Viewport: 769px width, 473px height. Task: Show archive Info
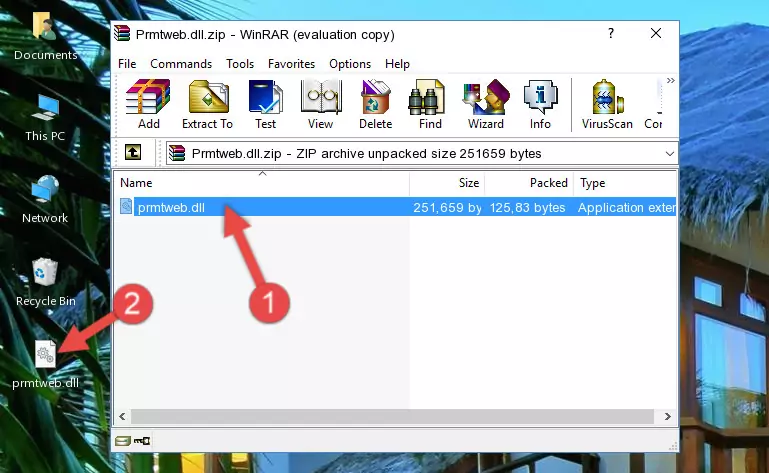click(540, 105)
